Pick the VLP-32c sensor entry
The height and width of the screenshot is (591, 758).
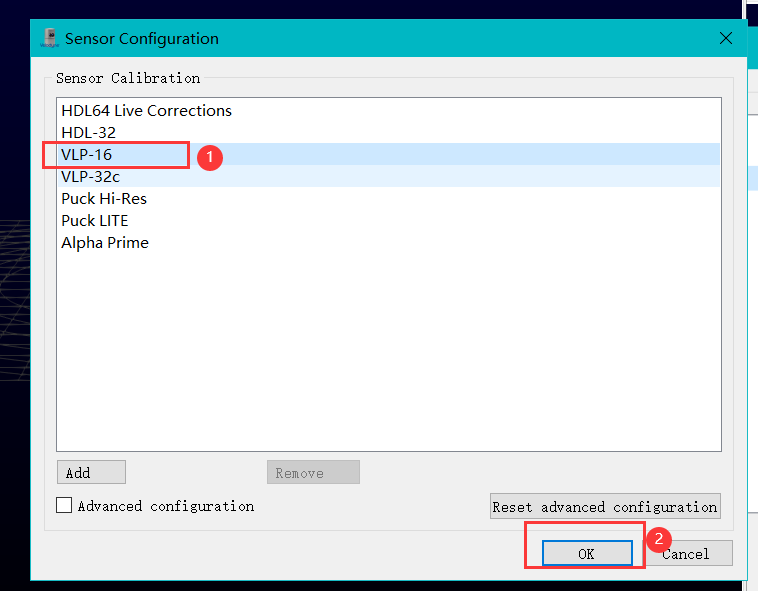(389, 176)
